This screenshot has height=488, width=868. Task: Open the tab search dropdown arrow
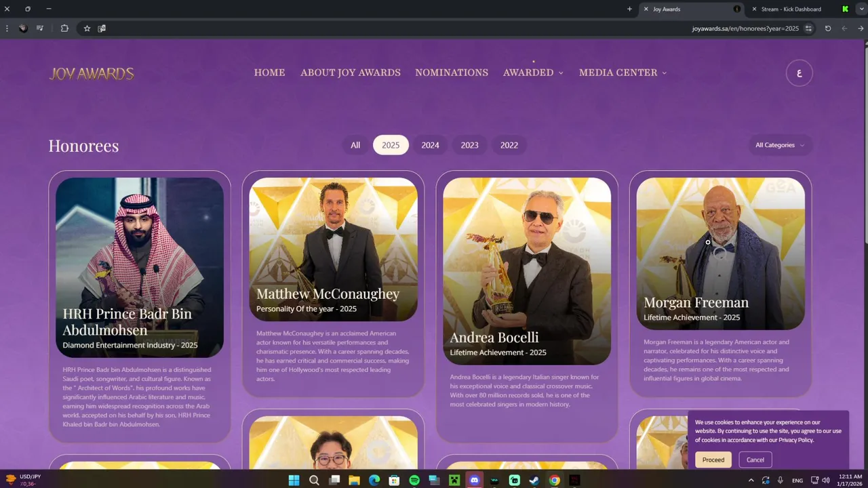(x=861, y=9)
